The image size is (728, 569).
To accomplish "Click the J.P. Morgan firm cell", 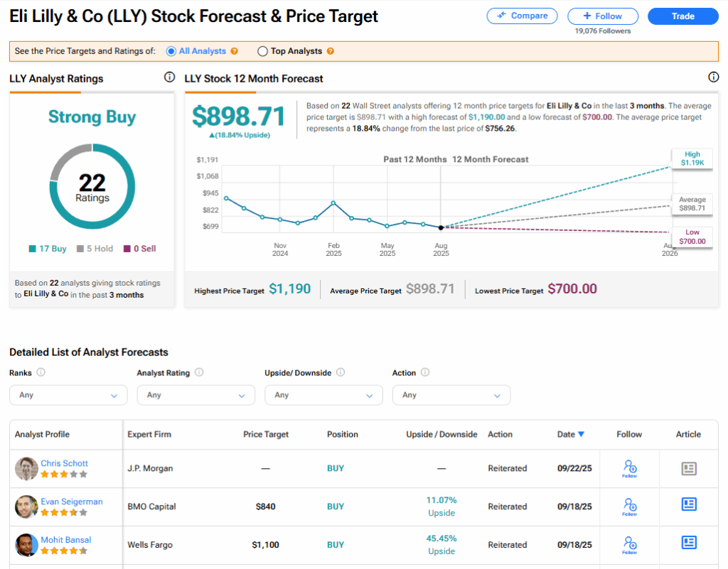I will [x=151, y=468].
